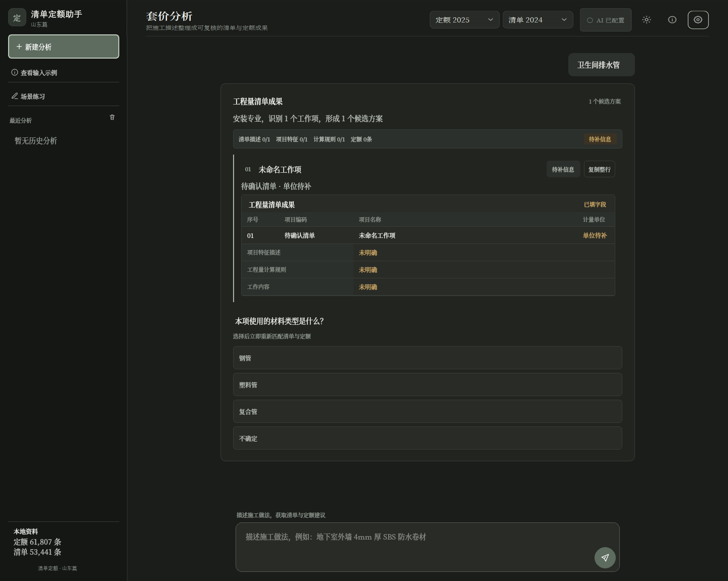Click the 项目特征 0/1 indicator
Image resolution: width=728 pixels, height=581 pixels.
[292, 139]
